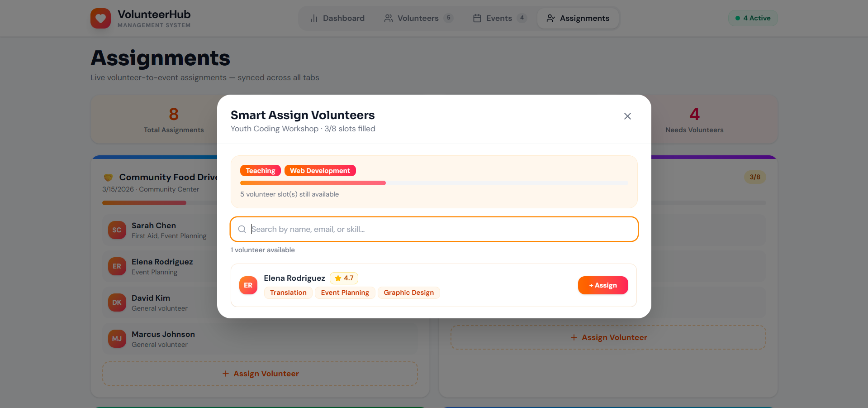Click Elena Rodriguez's ER avatar in modal

coord(248,285)
